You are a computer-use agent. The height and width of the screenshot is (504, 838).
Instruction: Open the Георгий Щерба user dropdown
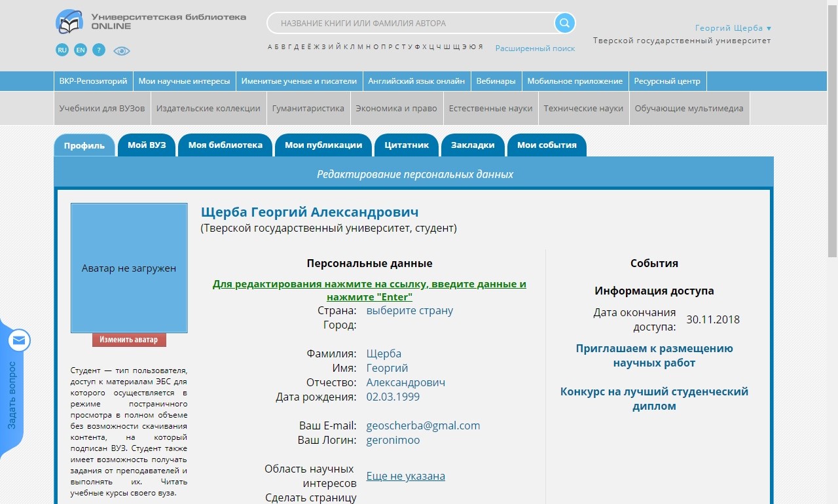733,28
